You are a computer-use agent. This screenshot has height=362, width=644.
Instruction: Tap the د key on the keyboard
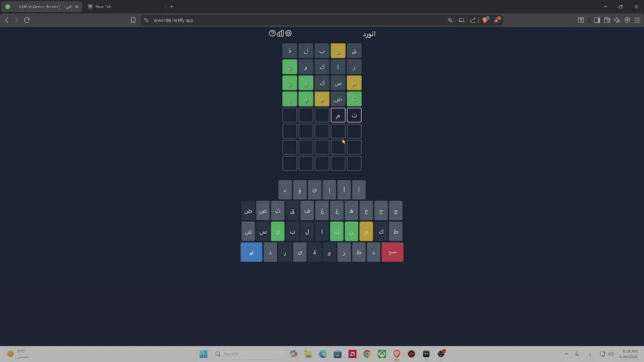pyautogui.click(x=373, y=252)
